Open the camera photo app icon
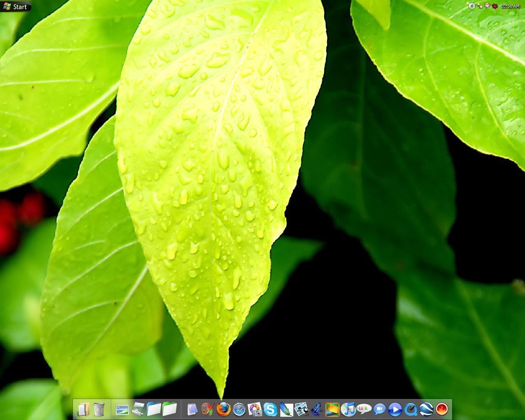Viewport: 525px width, 420px height. point(255,409)
